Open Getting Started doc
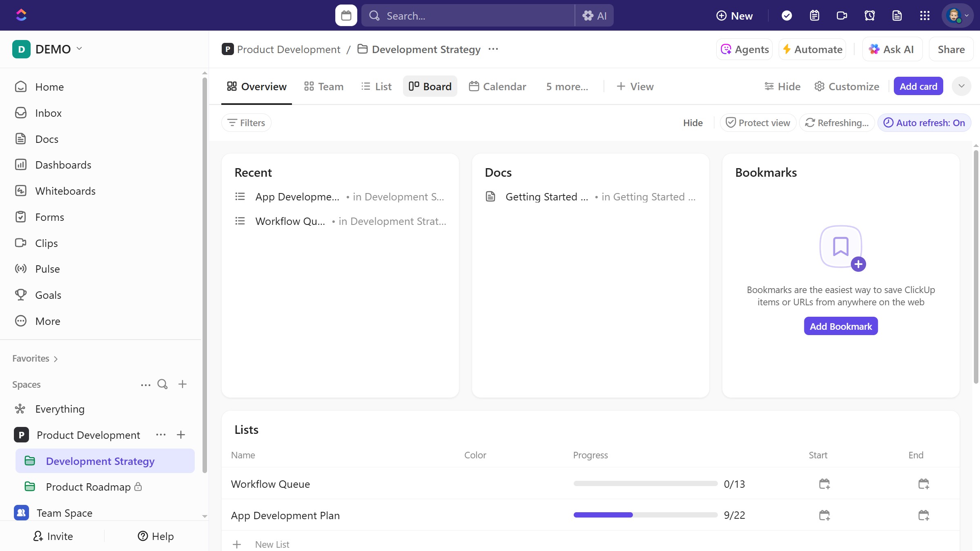Image resolution: width=980 pixels, height=551 pixels. [590, 197]
